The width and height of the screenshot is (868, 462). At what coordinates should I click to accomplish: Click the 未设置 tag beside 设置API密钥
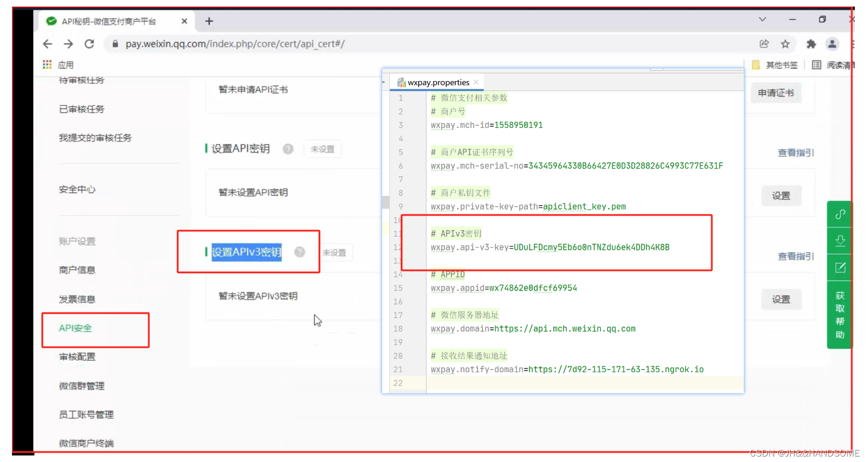click(x=322, y=149)
